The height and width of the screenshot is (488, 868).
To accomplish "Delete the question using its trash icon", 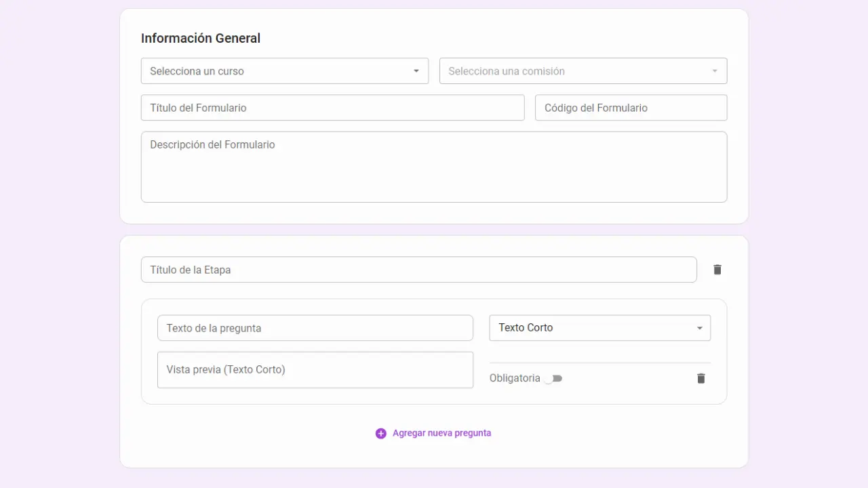I will [701, 378].
